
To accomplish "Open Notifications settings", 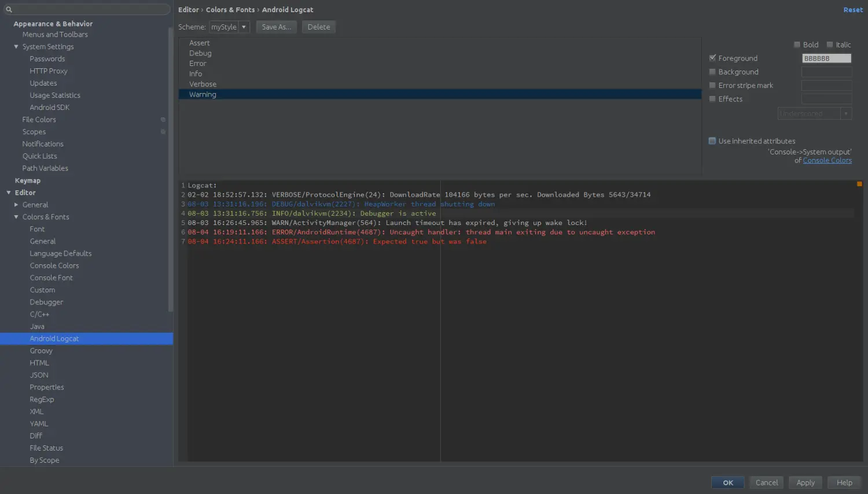I will point(43,144).
